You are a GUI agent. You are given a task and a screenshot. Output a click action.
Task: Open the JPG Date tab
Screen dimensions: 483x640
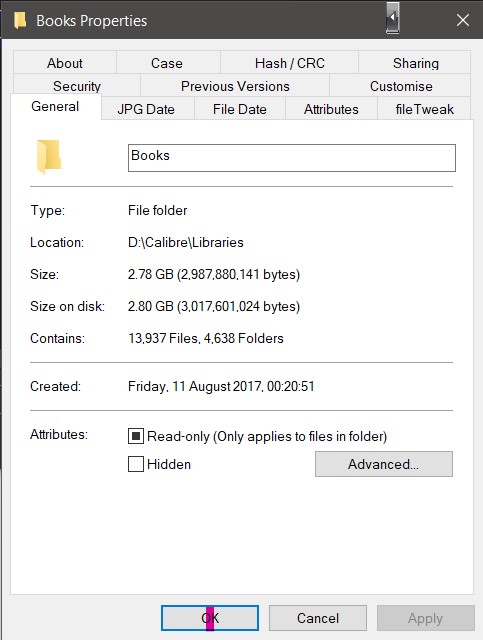coord(146,109)
